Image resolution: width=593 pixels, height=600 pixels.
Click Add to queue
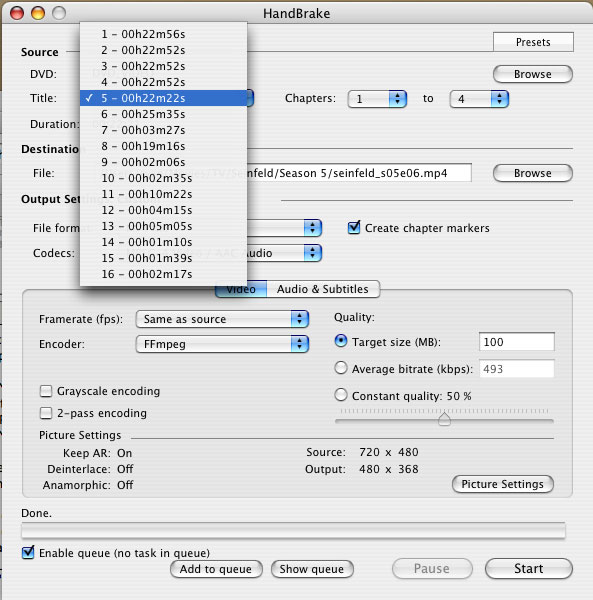pos(216,569)
